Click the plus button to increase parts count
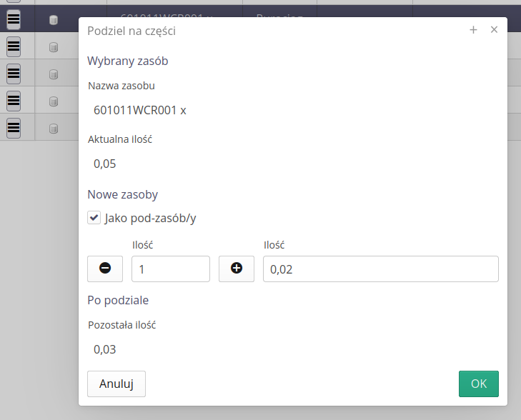This screenshot has height=420, width=521. 237,269
